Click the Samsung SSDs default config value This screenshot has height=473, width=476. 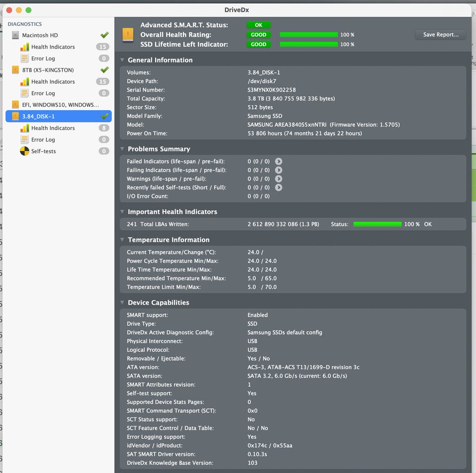(285, 333)
